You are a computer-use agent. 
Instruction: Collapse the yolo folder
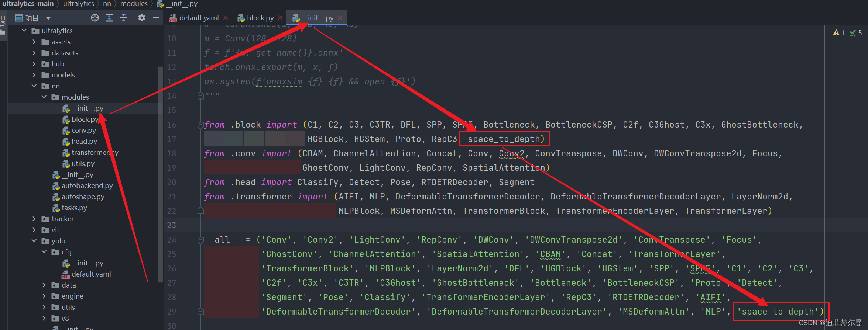coord(34,241)
